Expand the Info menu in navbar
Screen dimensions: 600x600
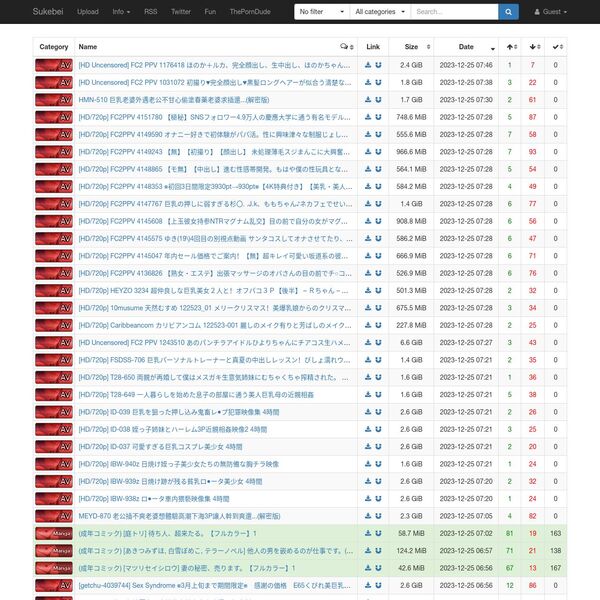(121, 12)
